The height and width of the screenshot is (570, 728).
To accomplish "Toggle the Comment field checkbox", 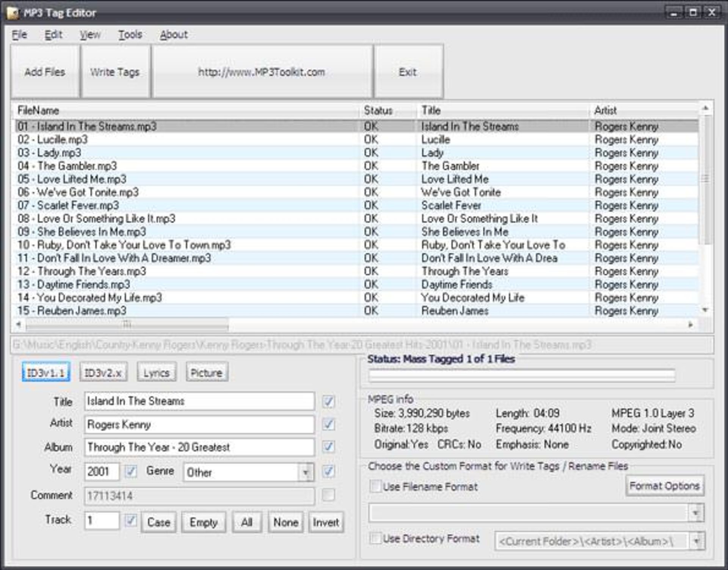I will coord(328,495).
